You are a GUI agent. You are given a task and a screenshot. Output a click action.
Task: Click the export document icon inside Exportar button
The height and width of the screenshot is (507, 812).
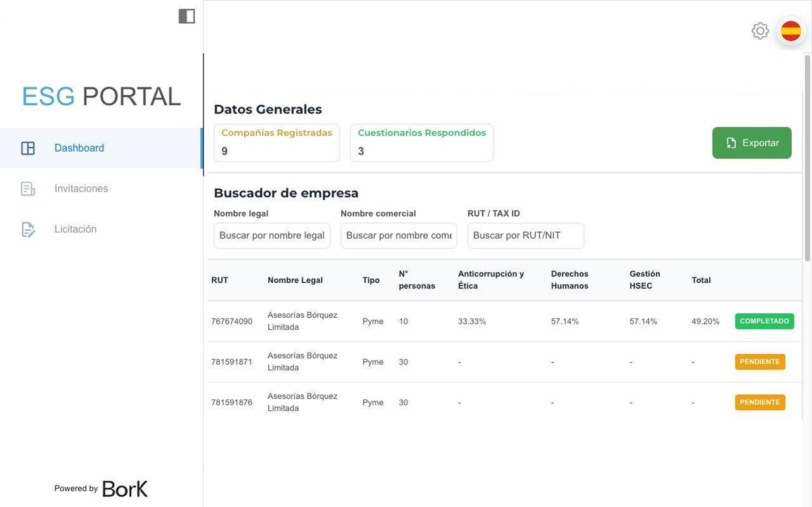731,143
